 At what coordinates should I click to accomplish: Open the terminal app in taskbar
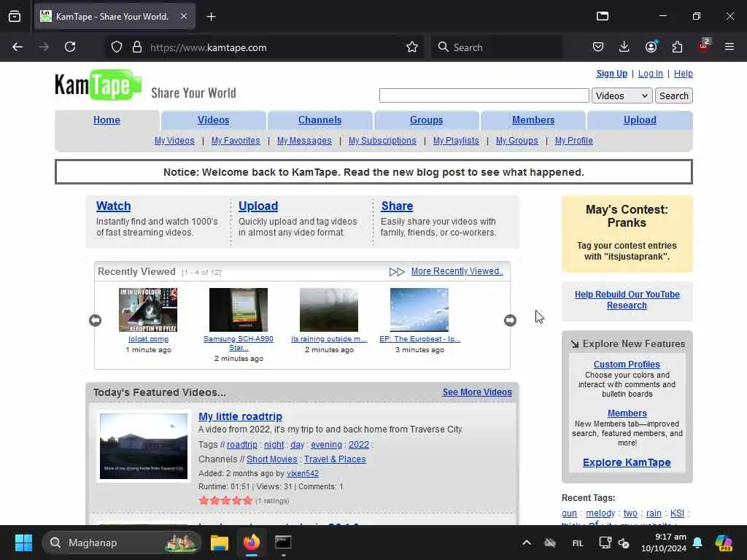[x=283, y=542]
